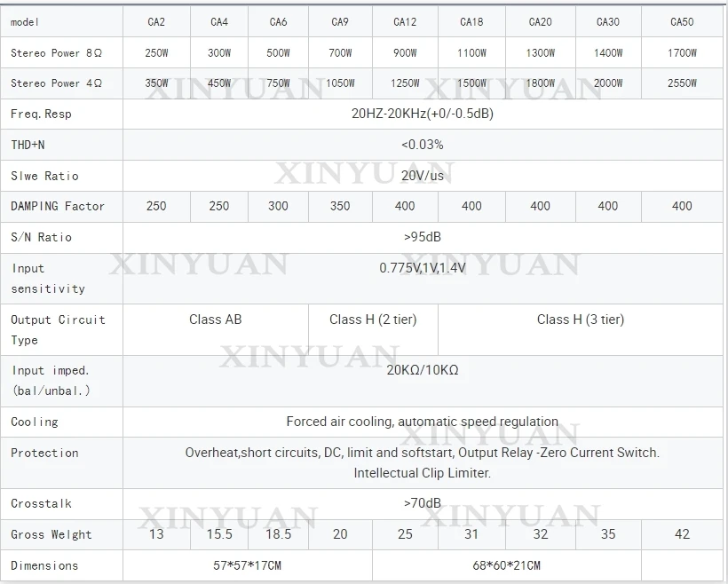Select the 57*57*17CM dimensions value
The image size is (728, 584).
point(247,565)
